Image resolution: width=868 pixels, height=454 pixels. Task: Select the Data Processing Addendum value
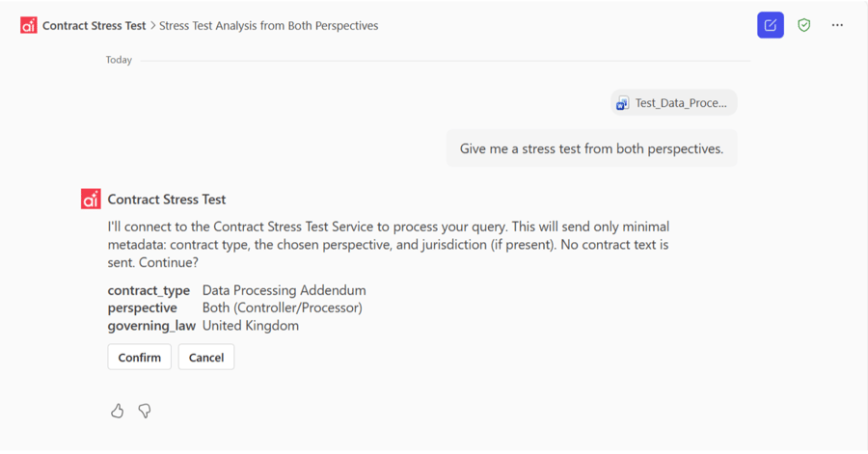tap(284, 290)
